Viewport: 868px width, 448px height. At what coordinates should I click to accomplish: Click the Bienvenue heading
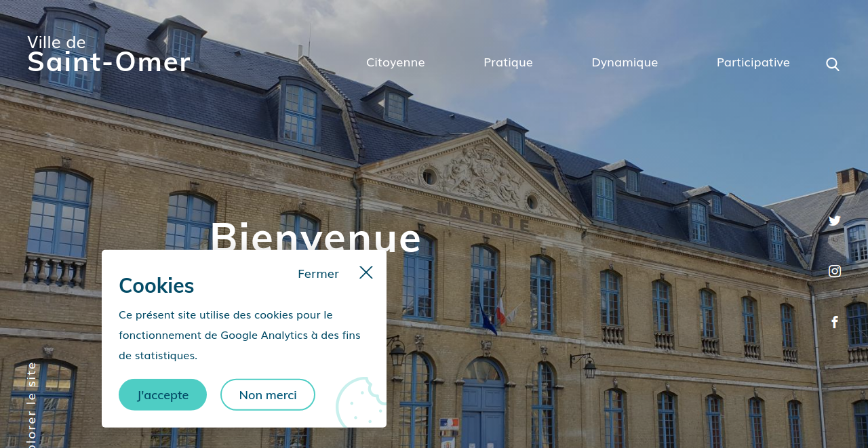[316, 236]
